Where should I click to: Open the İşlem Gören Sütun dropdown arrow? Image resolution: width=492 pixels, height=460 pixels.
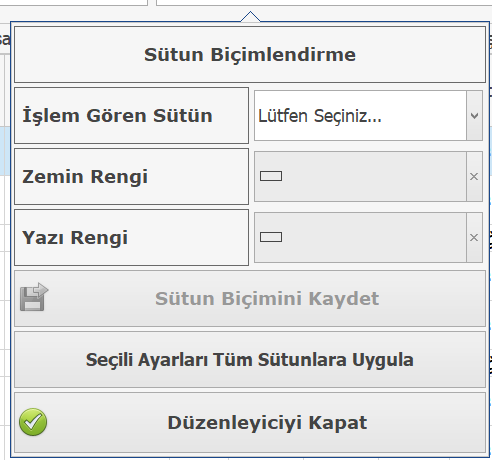click(474, 116)
